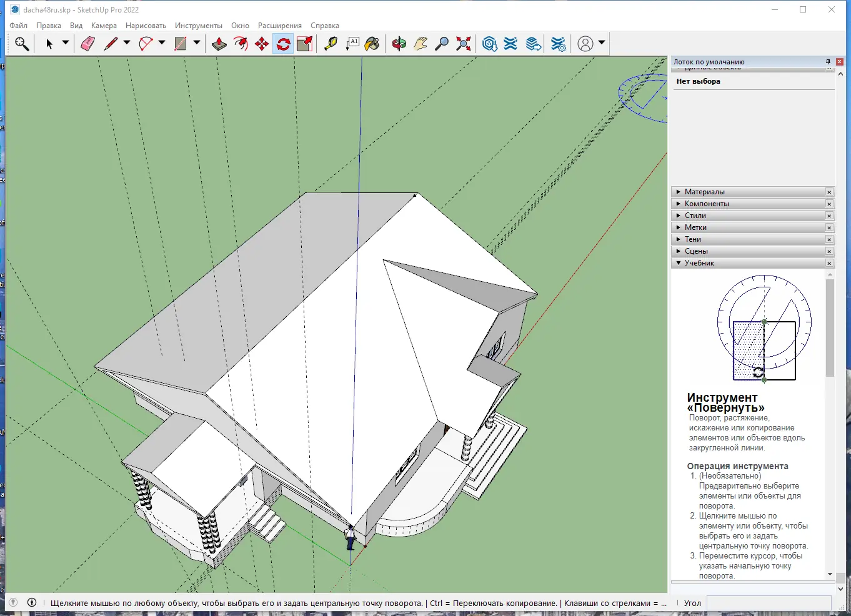851x616 pixels.
Task: Open the Расширения menu
Action: 279,26
